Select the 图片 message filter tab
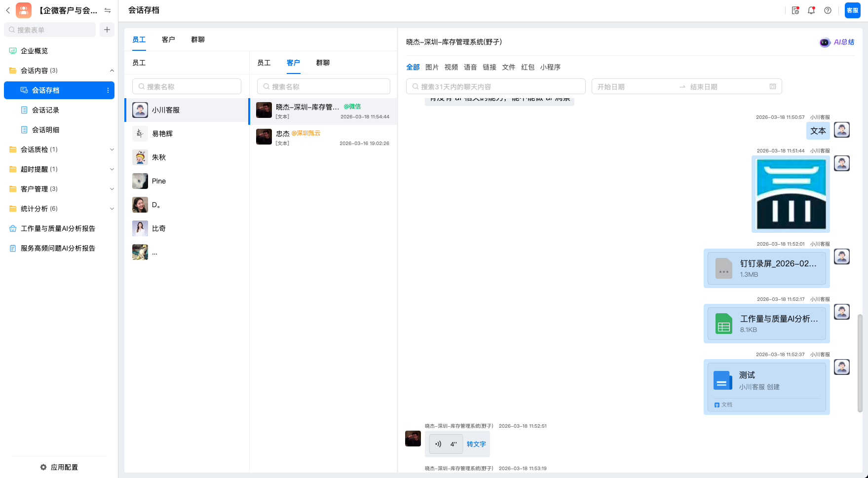This screenshot has height=478, width=868. coord(432,67)
